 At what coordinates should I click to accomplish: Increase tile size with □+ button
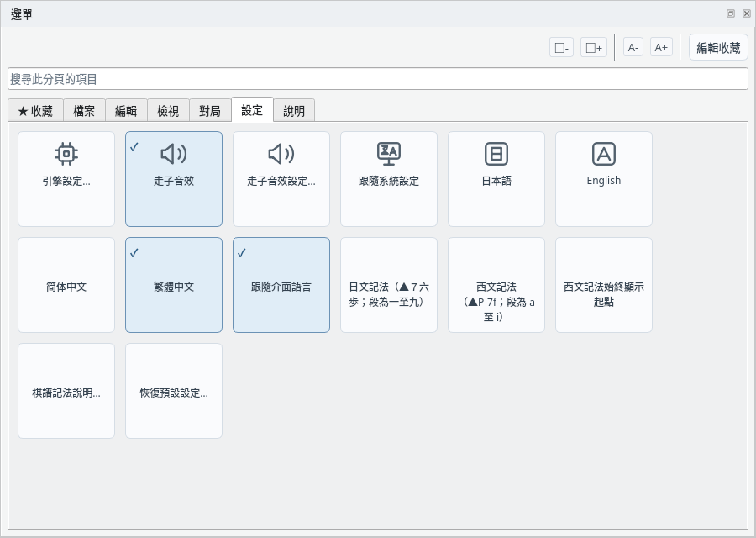point(594,47)
